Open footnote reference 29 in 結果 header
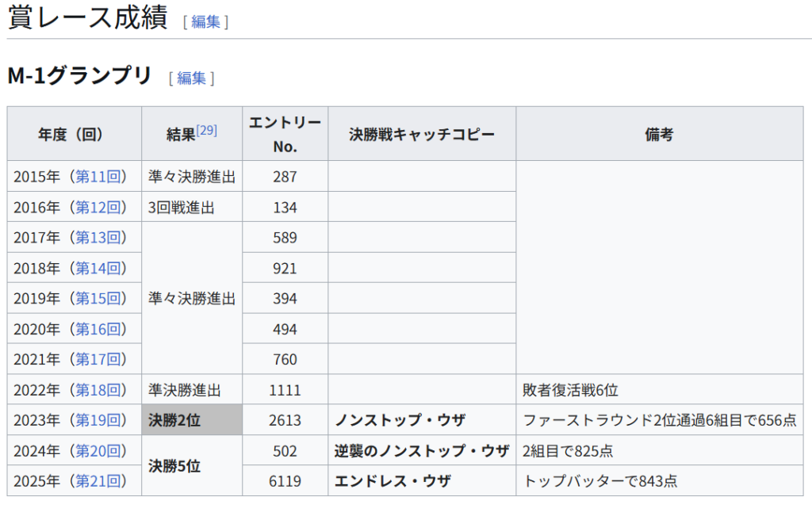 tap(207, 130)
